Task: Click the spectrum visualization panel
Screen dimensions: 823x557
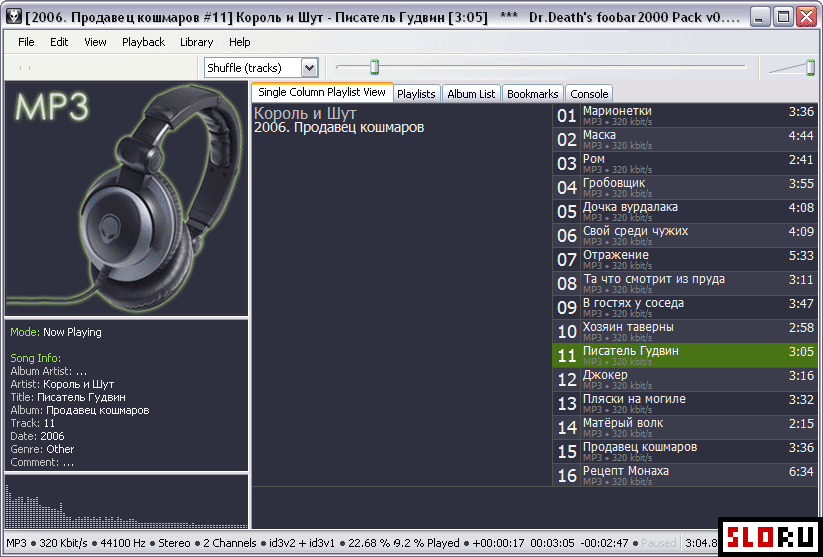Action: pyautogui.click(x=126, y=502)
